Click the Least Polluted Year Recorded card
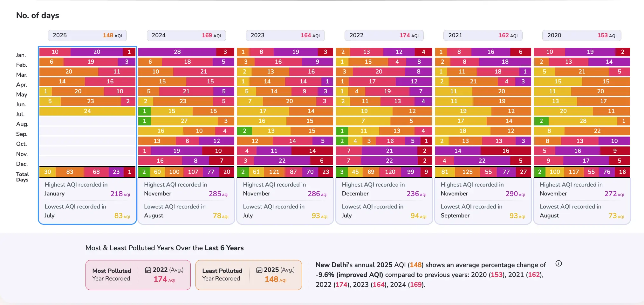644x305 pixels. [x=248, y=275]
